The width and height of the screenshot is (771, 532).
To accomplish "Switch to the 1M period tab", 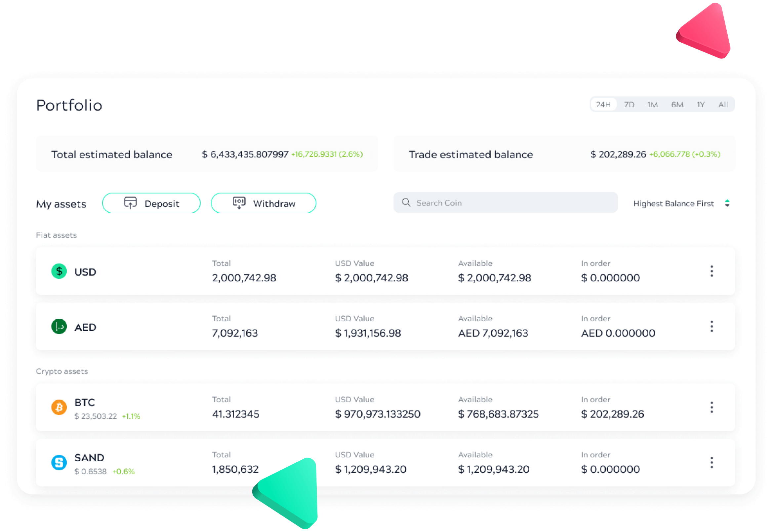I will click(653, 104).
